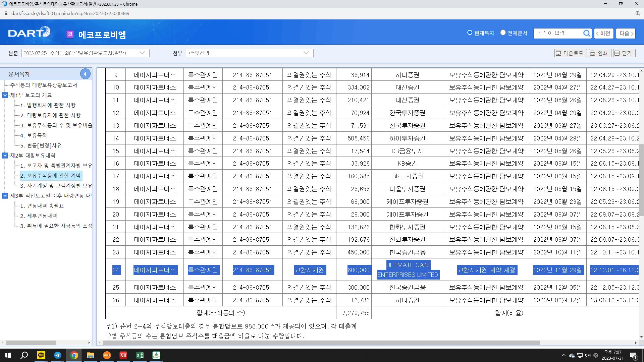Select the 전체문서 radio button

click(503, 33)
